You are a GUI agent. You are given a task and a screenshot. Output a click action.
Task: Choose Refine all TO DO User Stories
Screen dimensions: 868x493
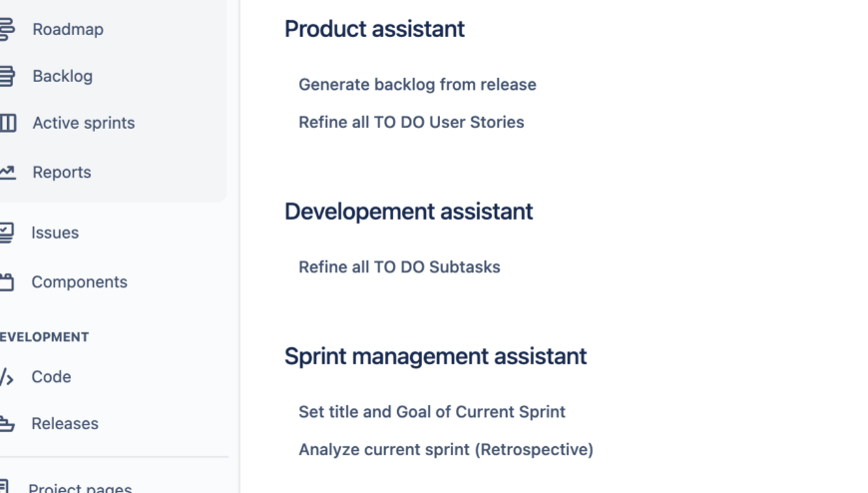tap(411, 122)
